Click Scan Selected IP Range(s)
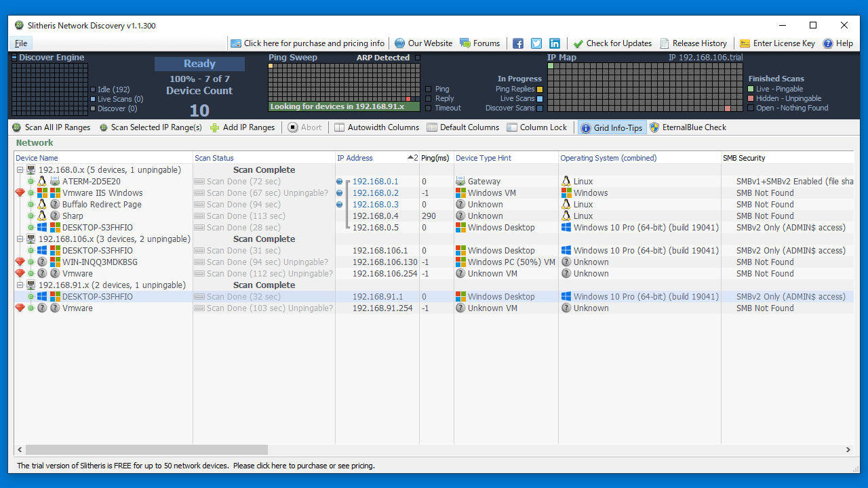This screenshot has width=868, height=488. click(150, 127)
